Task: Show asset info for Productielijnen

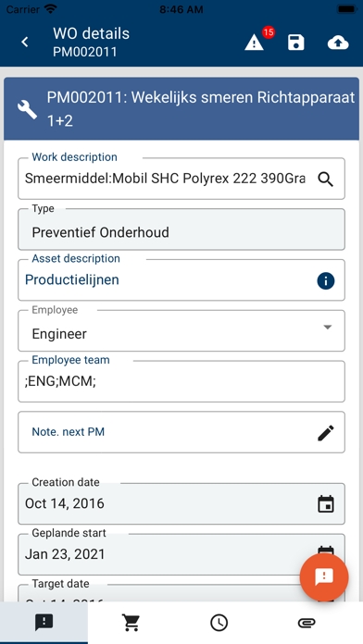Action: point(326,281)
